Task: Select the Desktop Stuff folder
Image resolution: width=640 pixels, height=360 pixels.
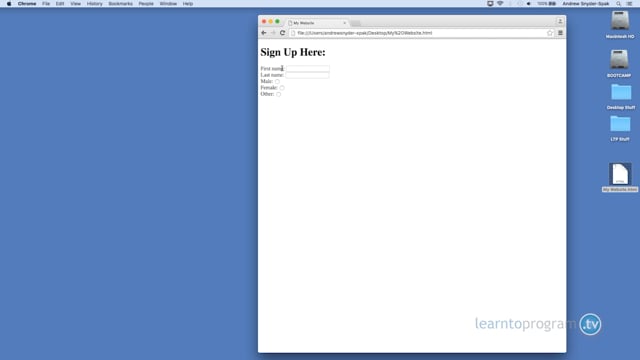Action: pyautogui.click(x=621, y=93)
